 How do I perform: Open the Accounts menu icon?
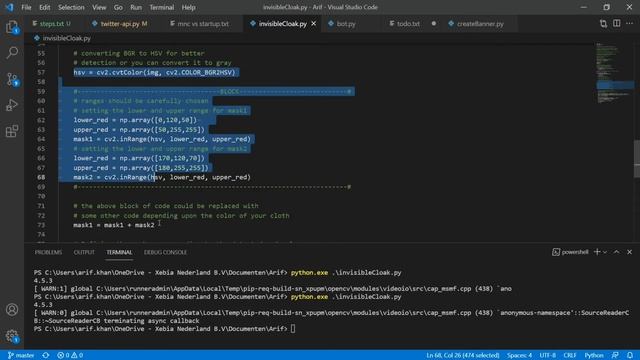12,309
